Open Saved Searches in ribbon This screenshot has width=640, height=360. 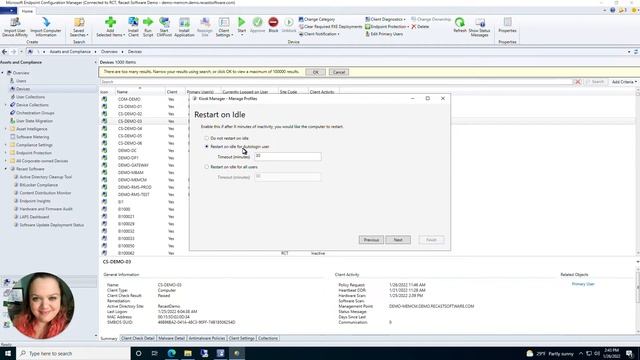pyautogui.click(x=79, y=27)
